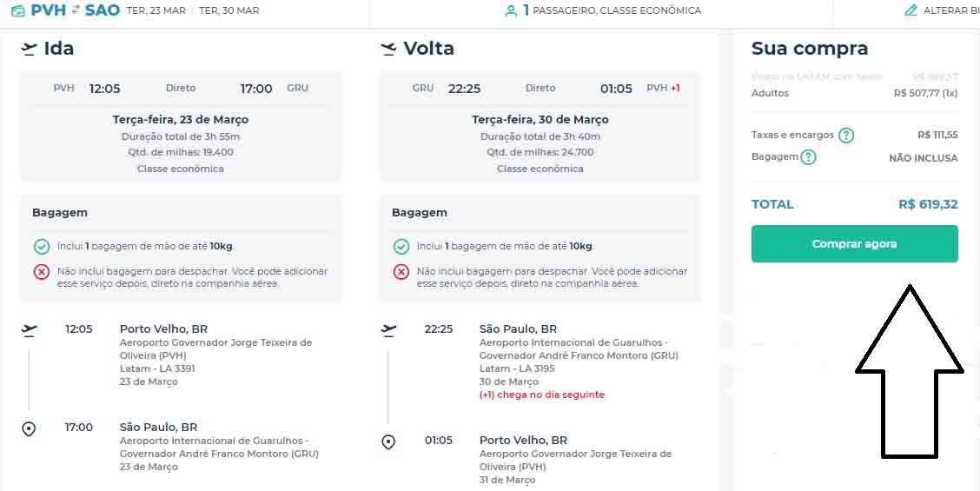The image size is (980, 491).
Task: Click the Comprar agora button
Action: click(854, 244)
